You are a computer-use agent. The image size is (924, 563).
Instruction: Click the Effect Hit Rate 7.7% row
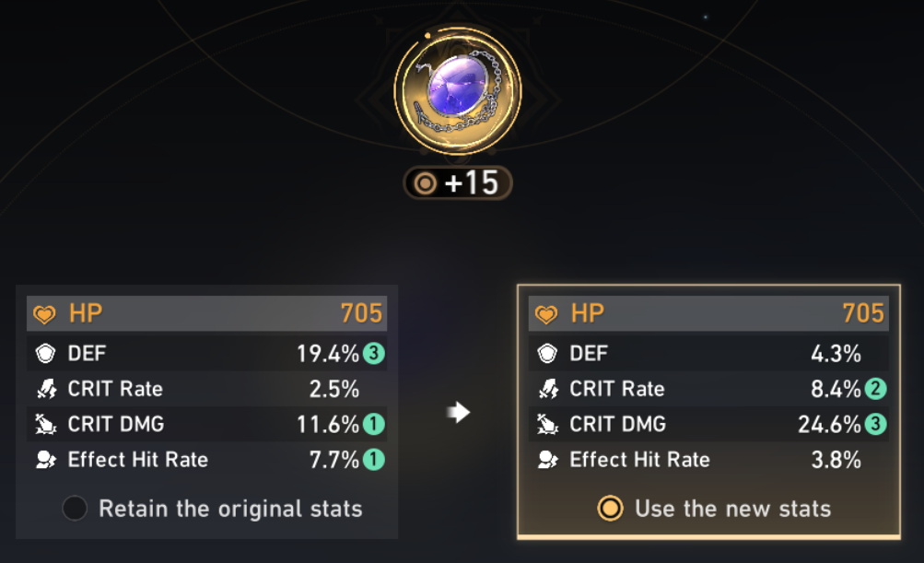coord(207,460)
